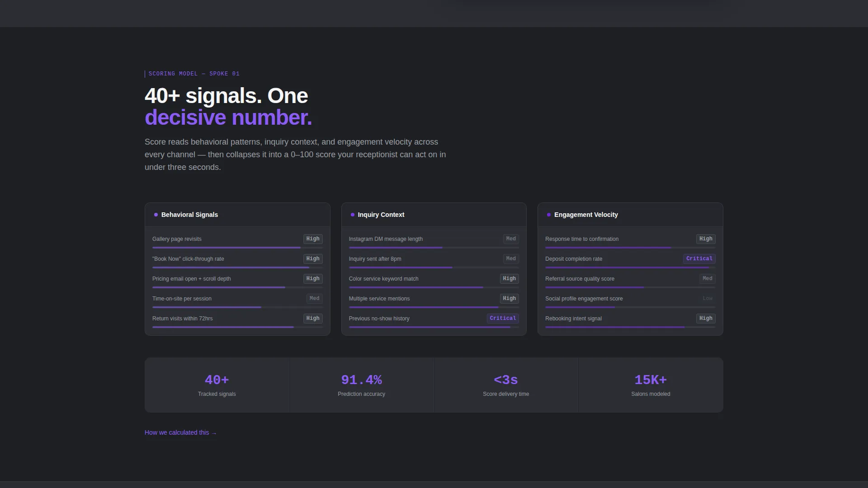Screen dimensions: 868x488
Task: Click the Salons modeled caption
Action: tap(651, 394)
